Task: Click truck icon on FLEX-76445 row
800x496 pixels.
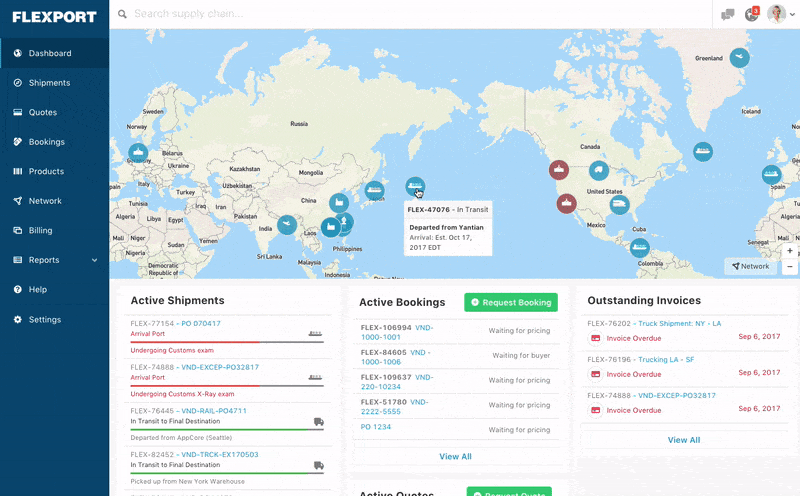Action: 319,421
